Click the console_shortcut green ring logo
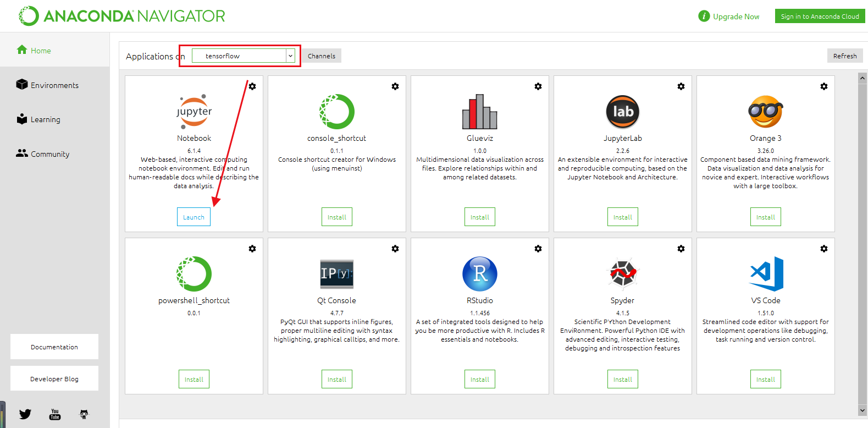The width and height of the screenshot is (868, 428). 337,112
